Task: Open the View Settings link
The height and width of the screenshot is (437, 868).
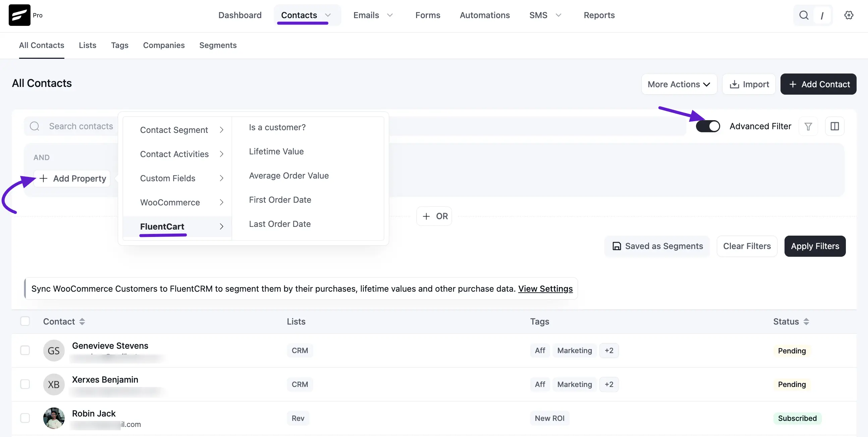Action: pos(545,289)
